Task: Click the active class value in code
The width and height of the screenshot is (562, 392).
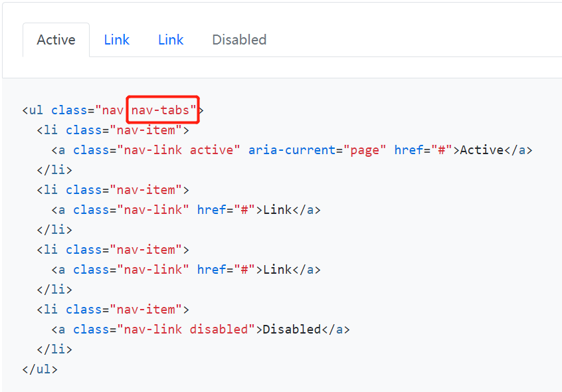Action: pyautogui.click(x=214, y=149)
